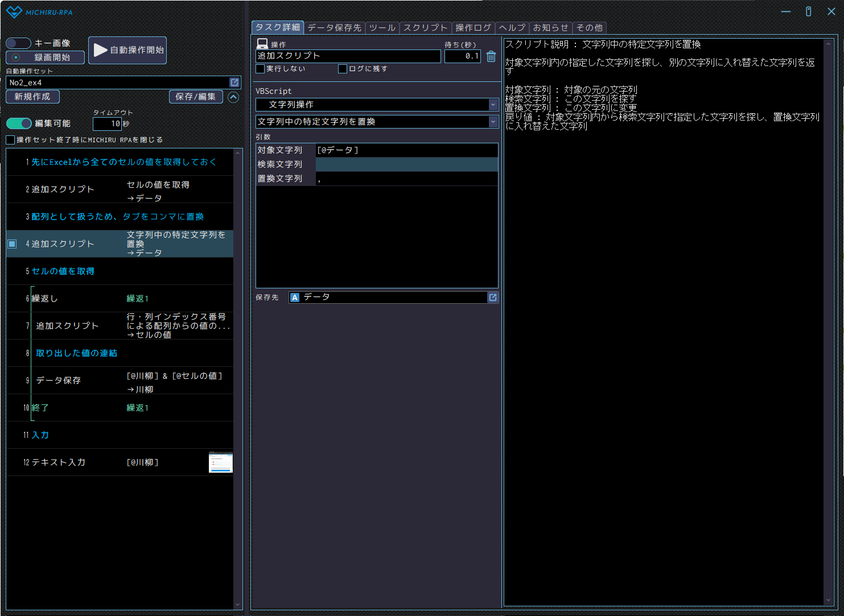
Task: Click the step 12 テキスト入力 screenshot thumbnail
Action: 221,462
